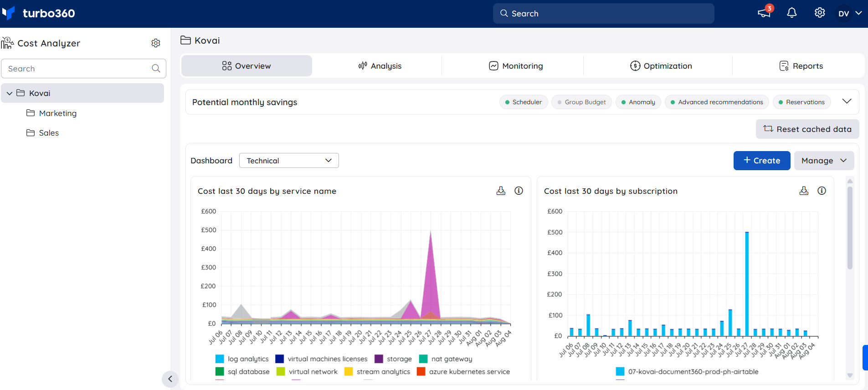Open the notifications bell
The image size is (868, 390).
[x=792, y=13]
